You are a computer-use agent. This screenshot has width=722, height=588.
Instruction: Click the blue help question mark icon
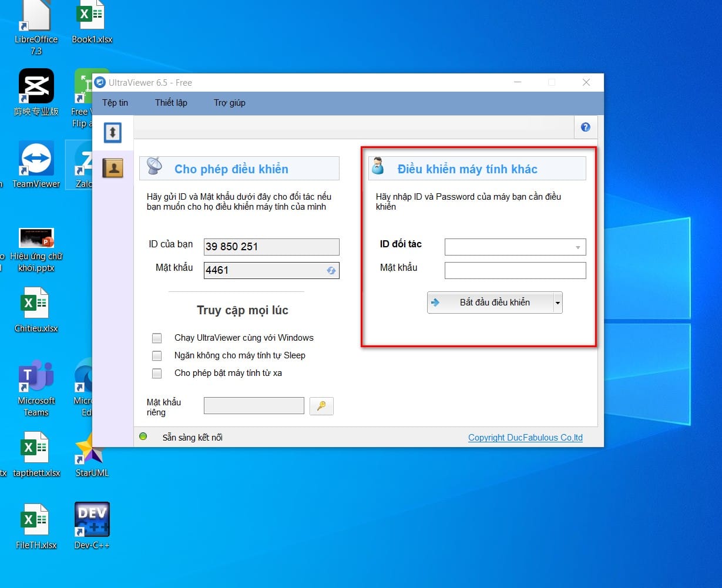tap(585, 127)
